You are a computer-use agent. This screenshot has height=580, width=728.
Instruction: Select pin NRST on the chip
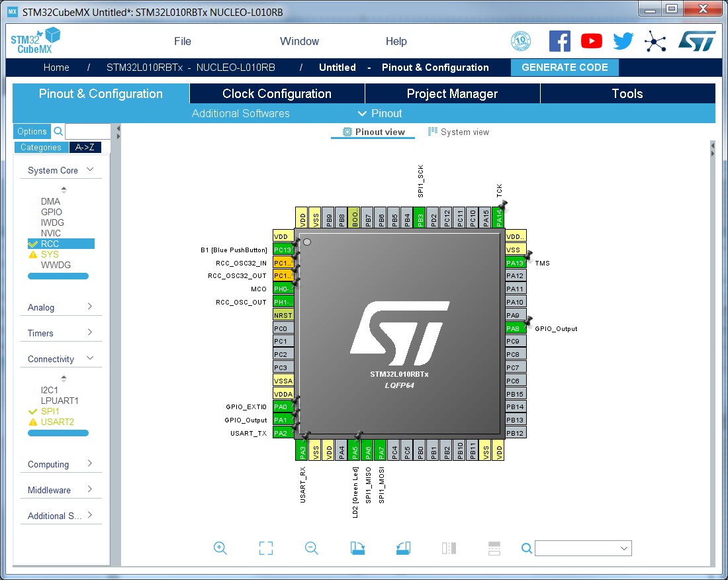pos(283,315)
